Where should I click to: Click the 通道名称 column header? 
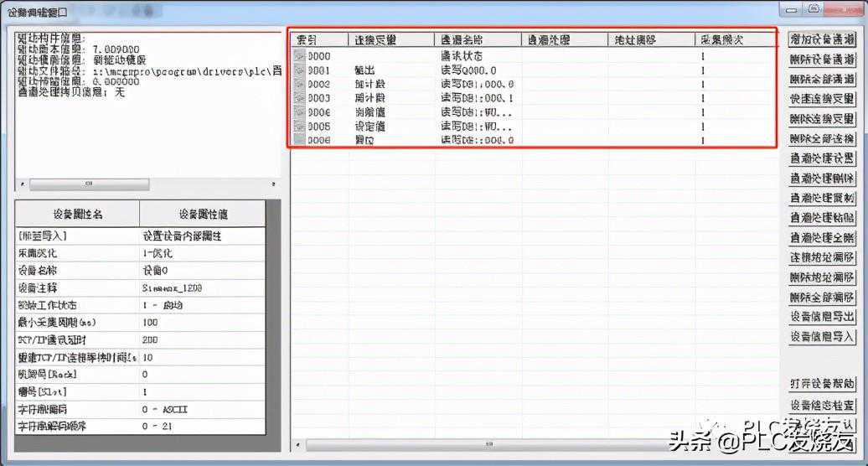point(477,39)
